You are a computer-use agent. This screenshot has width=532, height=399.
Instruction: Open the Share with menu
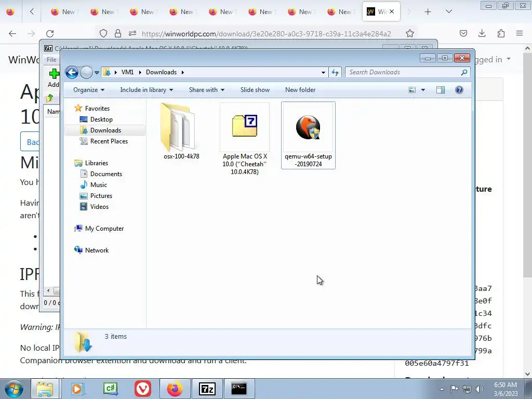pyautogui.click(x=207, y=90)
